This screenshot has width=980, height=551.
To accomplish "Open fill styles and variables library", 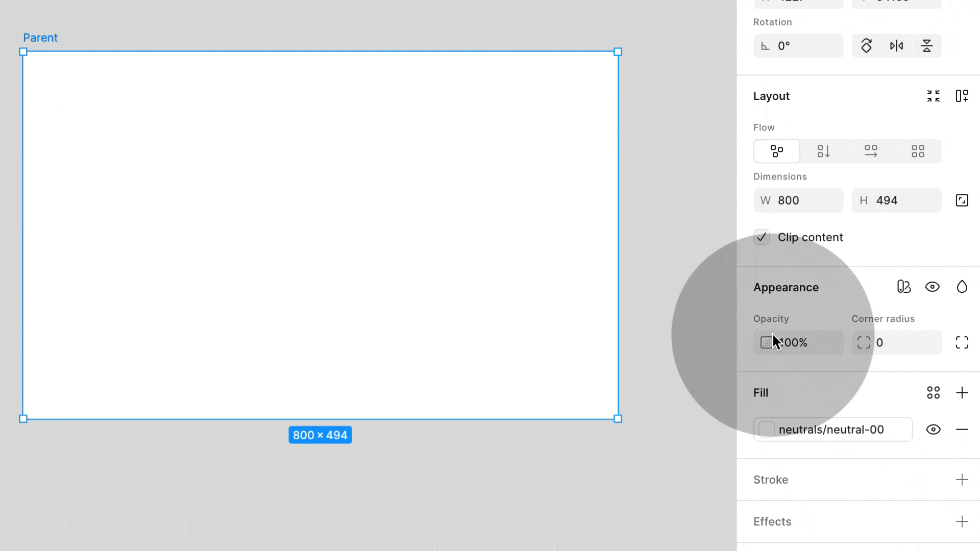I will point(933,393).
